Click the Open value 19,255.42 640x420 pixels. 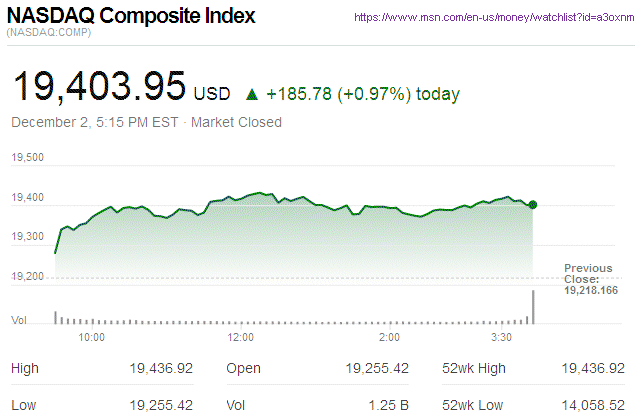pos(377,369)
